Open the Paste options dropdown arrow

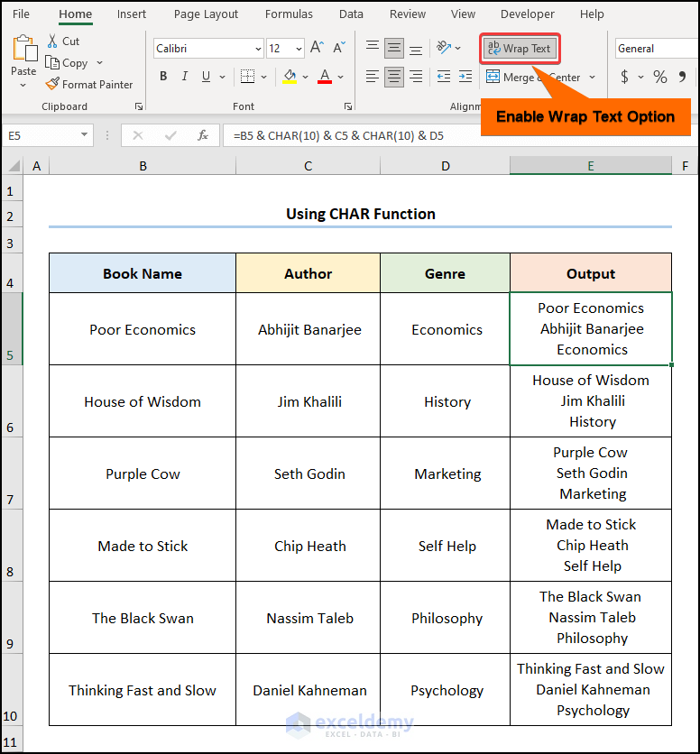click(23, 86)
